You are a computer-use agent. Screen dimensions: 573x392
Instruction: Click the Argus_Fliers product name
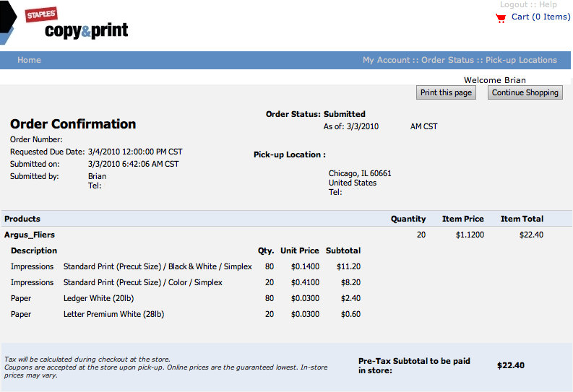(30, 235)
